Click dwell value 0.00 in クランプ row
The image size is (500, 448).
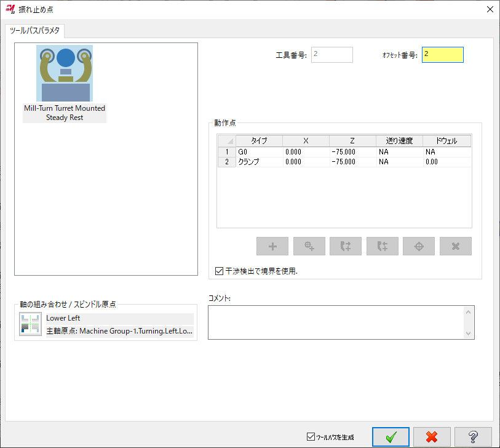[x=446, y=162]
